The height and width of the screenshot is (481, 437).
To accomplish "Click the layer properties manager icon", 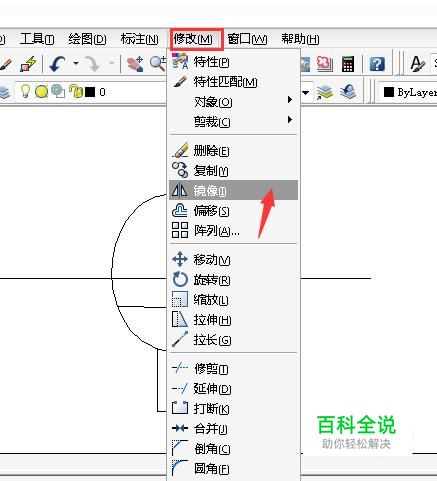I will (5, 92).
